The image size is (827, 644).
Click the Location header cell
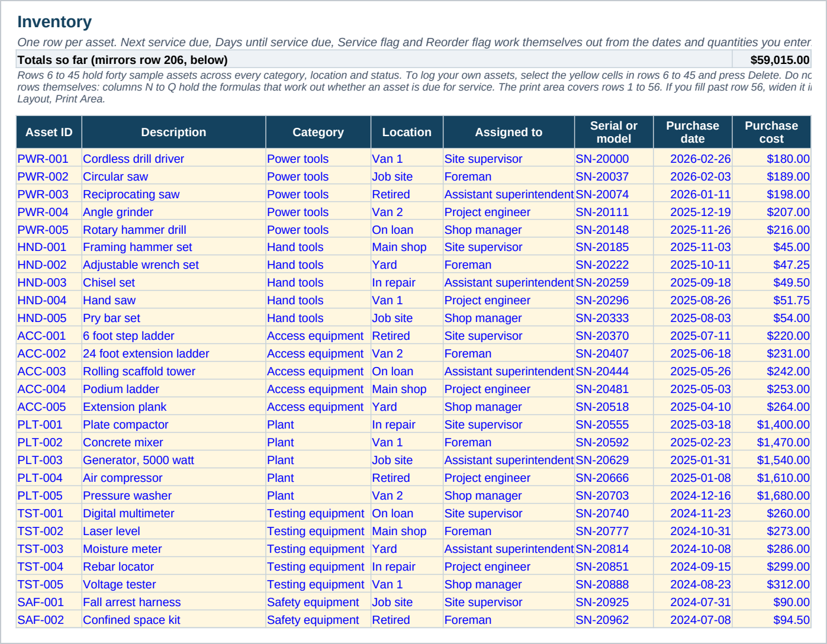[x=407, y=132]
